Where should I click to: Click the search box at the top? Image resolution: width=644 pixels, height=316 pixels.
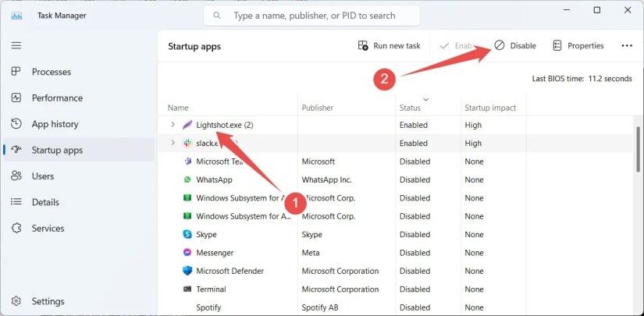pos(312,16)
